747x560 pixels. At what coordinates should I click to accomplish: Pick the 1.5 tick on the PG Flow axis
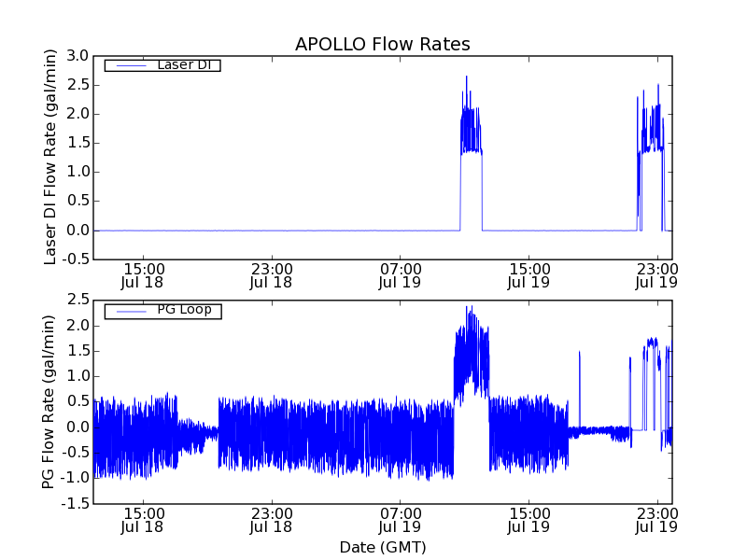coord(78,351)
